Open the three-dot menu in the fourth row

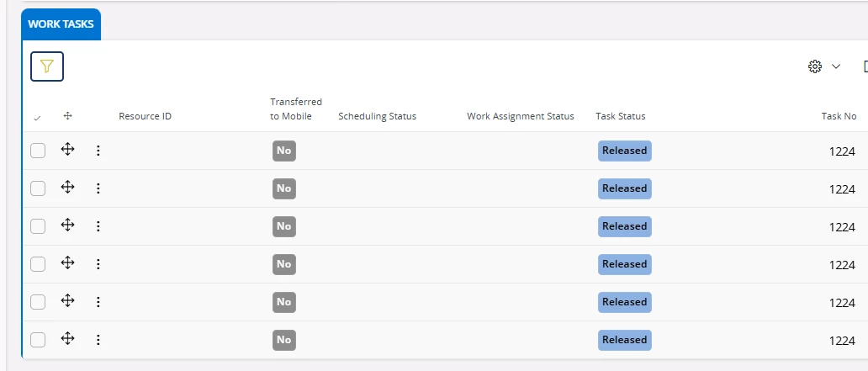click(x=98, y=264)
